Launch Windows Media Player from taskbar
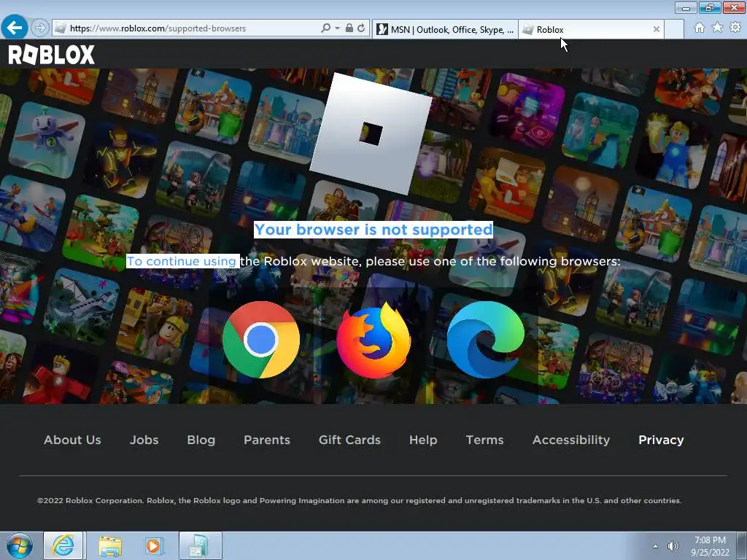747x560 pixels. (154, 546)
